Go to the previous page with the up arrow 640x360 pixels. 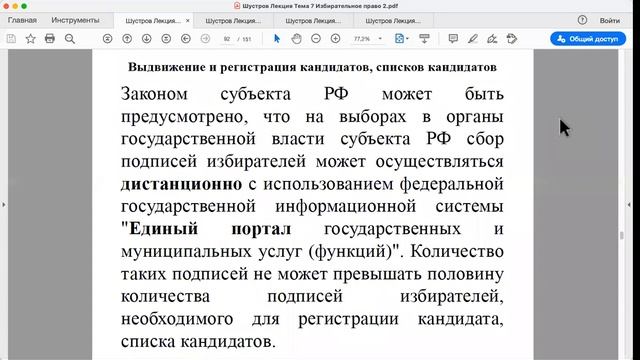click(127, 39)
